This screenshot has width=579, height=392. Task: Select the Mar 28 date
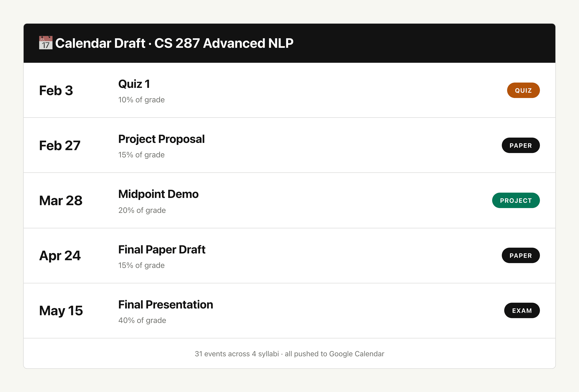[61, 201]
